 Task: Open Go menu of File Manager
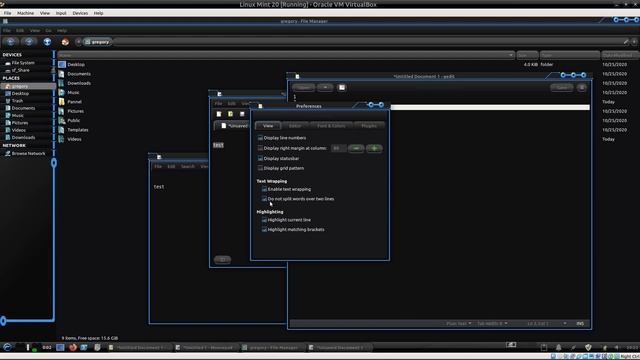[48, 31]
